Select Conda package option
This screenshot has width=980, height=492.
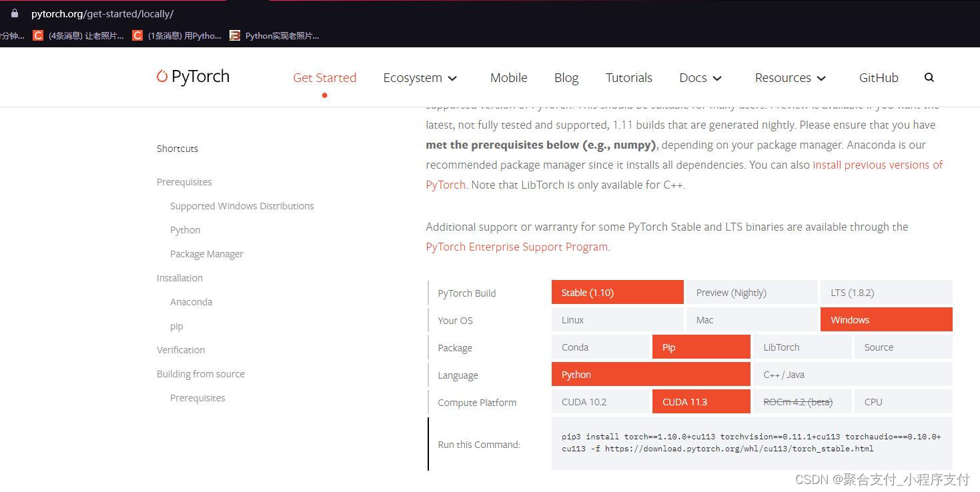(x=600, y=347)
